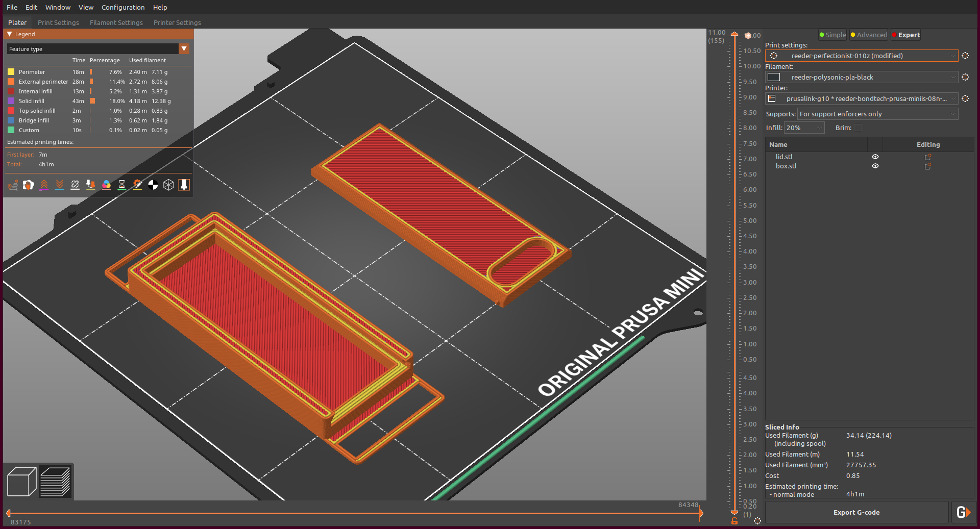Toggle visibility of box.stl
The height and width of the screenshot is (529, 980).
coord(875,166)
